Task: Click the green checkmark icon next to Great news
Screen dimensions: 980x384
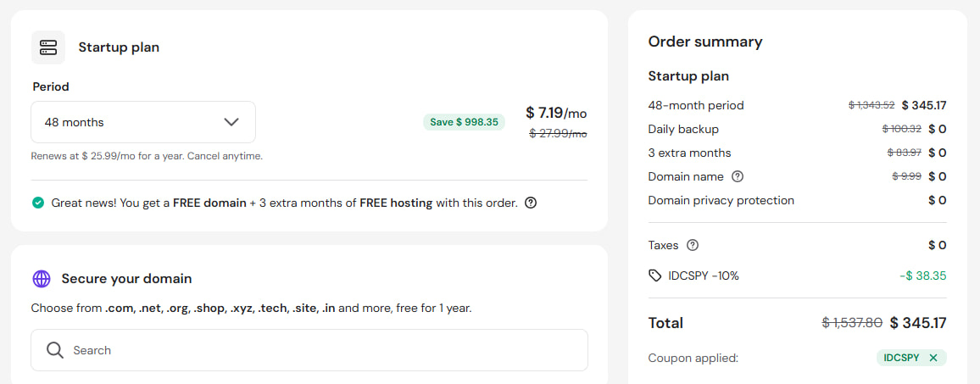Action: 38,203
